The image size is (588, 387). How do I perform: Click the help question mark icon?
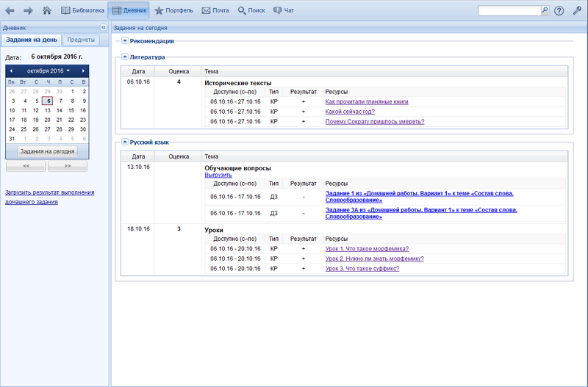(x=559, y=11)
